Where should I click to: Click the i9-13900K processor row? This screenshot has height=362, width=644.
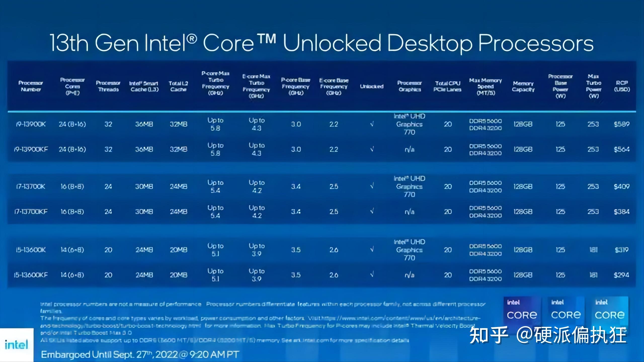coord(322,124)
